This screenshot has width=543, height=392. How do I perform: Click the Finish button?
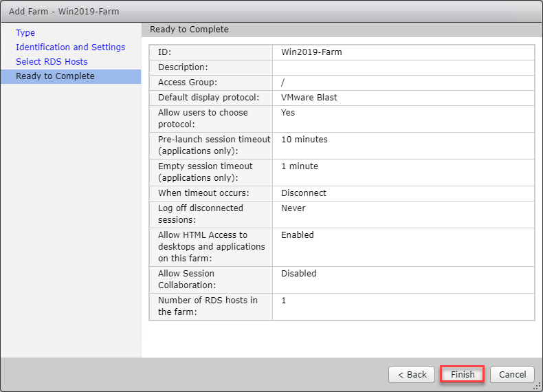coord(463,374)
